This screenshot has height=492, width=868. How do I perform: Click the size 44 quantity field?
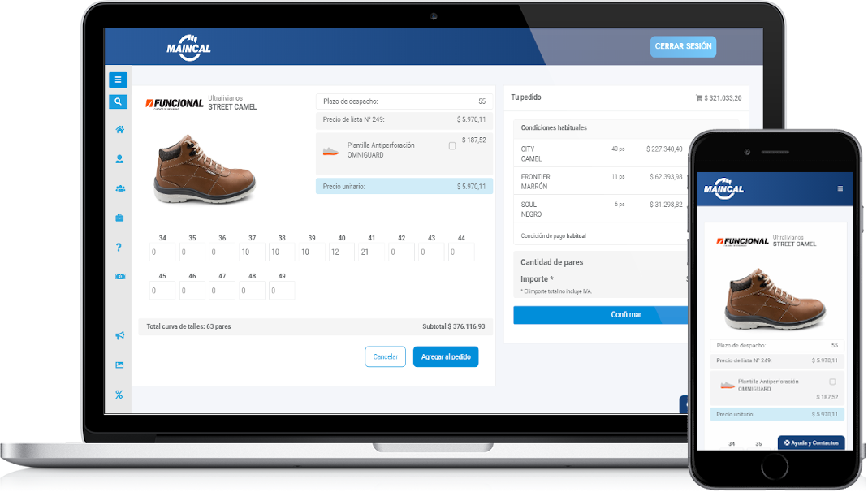pos(461,252)
